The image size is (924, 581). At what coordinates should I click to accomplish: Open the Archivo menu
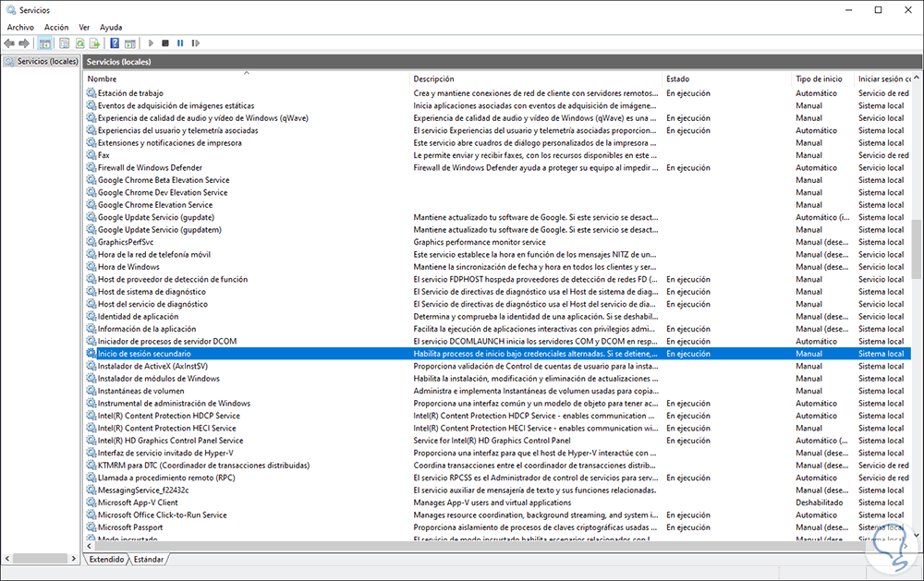[x=19, y=27]
